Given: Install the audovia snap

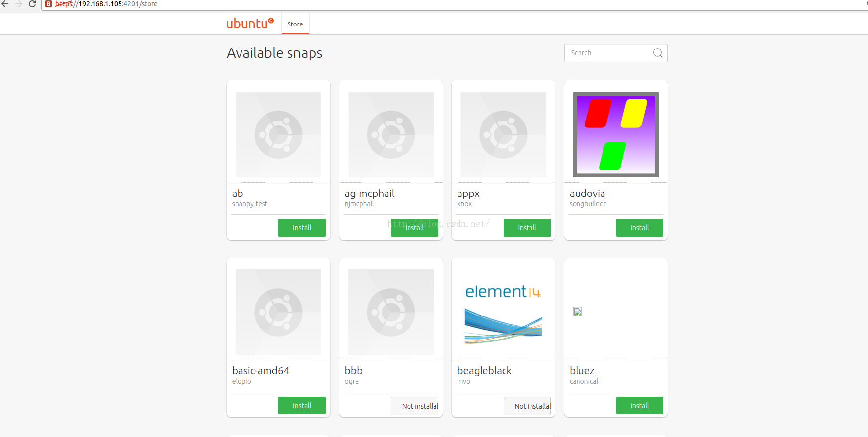Looking at the screenshot, I should [640, 228].
